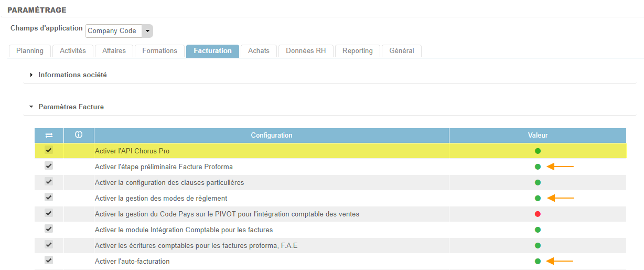Screen dimensions: 644x270
Task: Toggle checkbox for module Intégration Comptable
Action: pos(49,229)
